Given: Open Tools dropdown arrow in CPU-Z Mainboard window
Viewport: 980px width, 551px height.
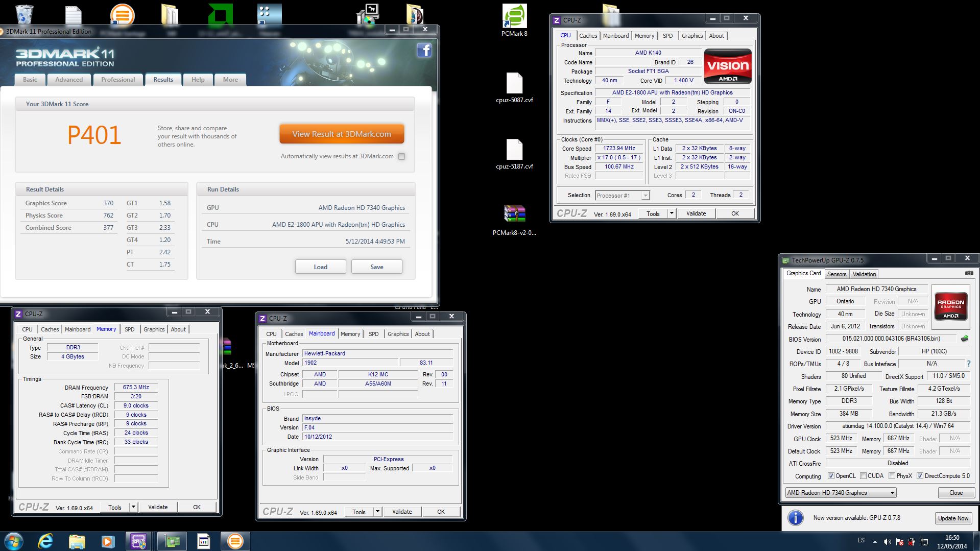Looking at the screenshot, I should (x=377, y=512).
